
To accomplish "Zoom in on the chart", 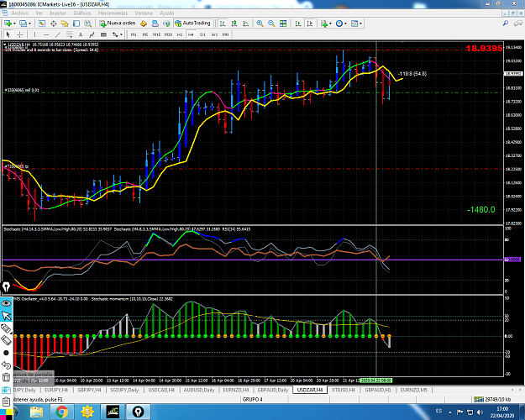I will pyautogui.click(x=260, y=24).
